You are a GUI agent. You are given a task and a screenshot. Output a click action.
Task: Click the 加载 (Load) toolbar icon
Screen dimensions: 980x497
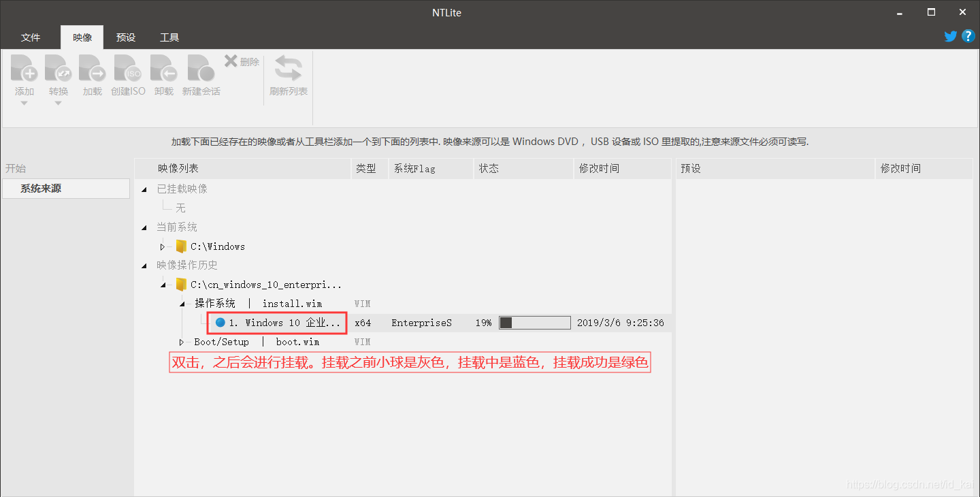click(x=92, y=69)
